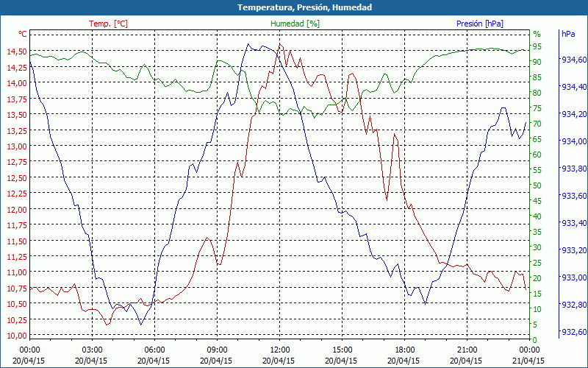Click the '°C' unit label on temperature axis

[23, 34]
